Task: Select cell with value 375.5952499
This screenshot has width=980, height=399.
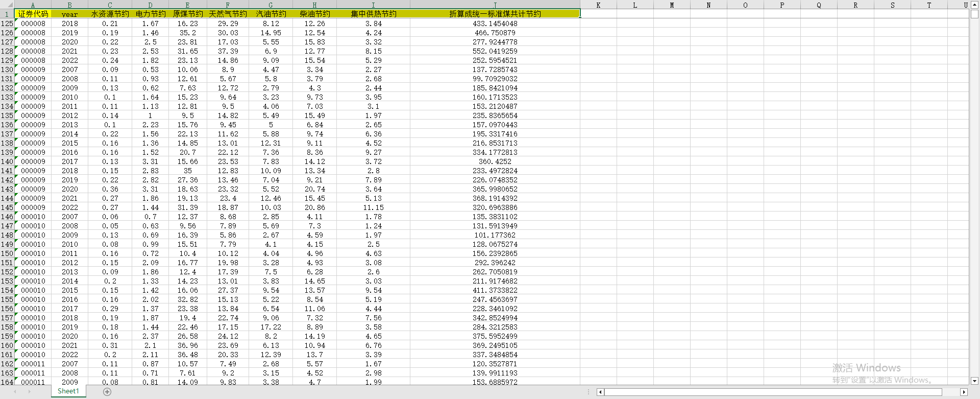Action: (495, 336)
